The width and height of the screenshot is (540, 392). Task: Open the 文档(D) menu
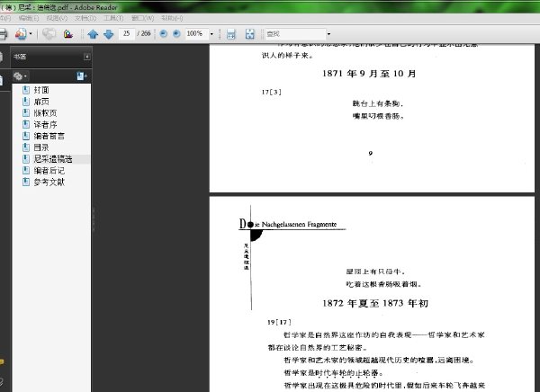point(85,18)
